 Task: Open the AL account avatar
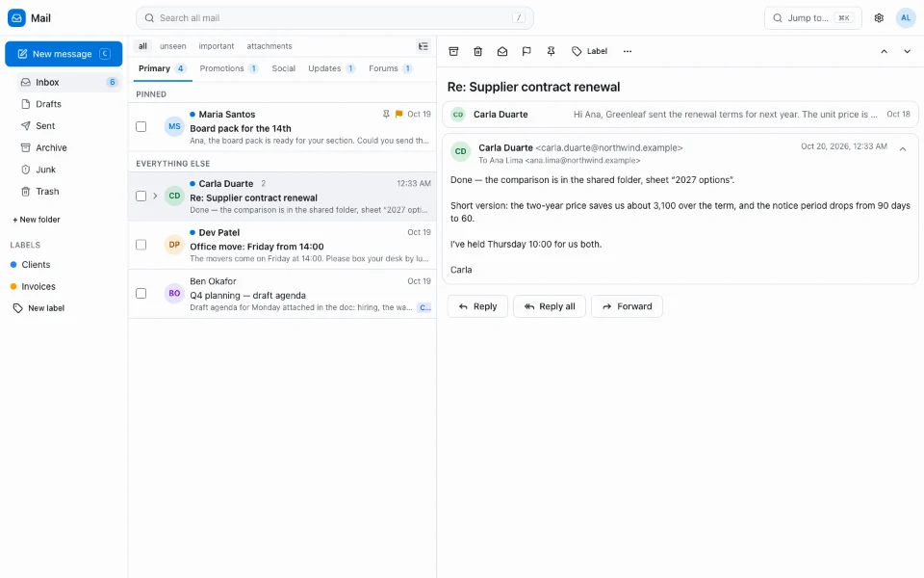[x=906, y=17]
